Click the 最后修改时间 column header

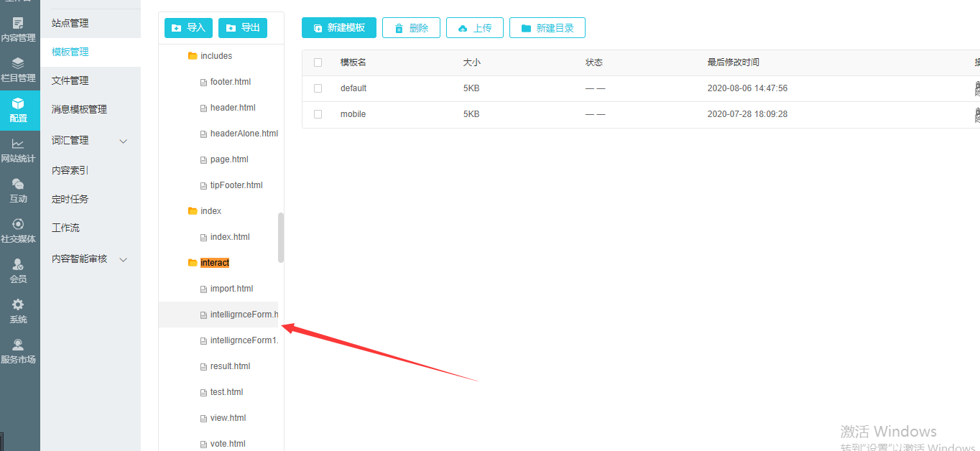coord(733,62)
